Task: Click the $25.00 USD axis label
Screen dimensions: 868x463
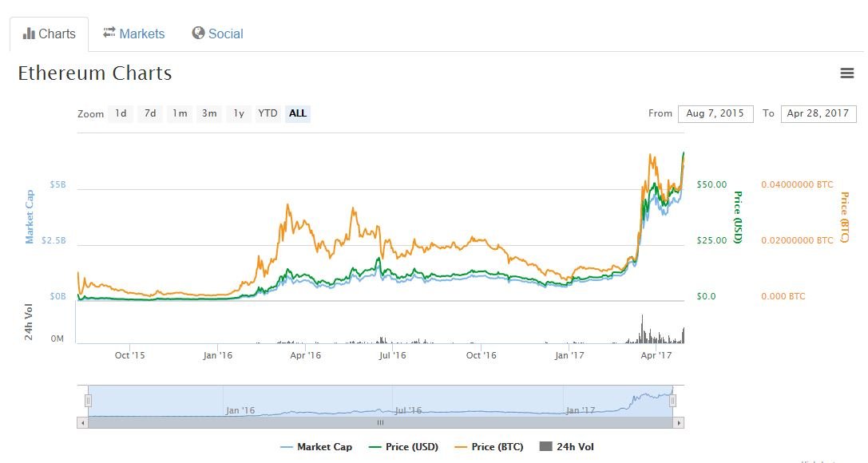Action: [712, 240]
